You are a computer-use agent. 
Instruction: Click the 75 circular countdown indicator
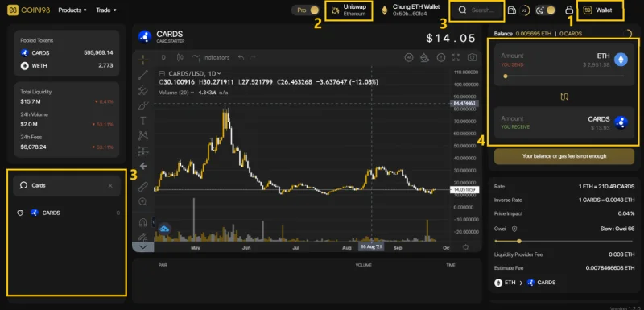525,10
